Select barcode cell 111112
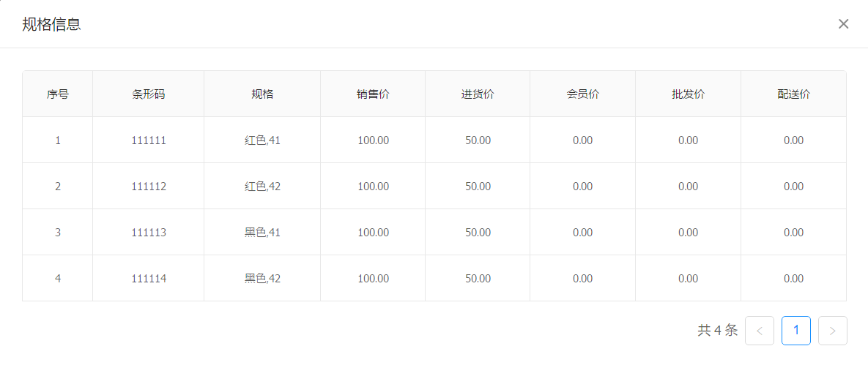 [149, 187]
